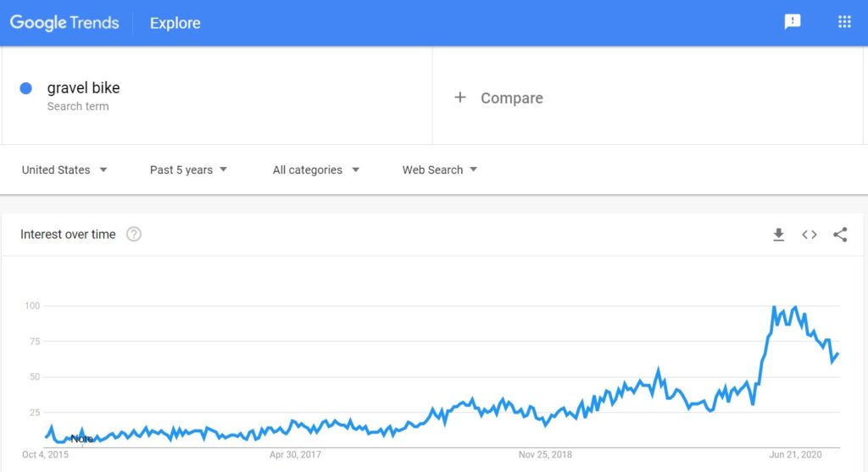Go to the Explore page
Viewport: 868px width, 472px height.
coord(175,23)
